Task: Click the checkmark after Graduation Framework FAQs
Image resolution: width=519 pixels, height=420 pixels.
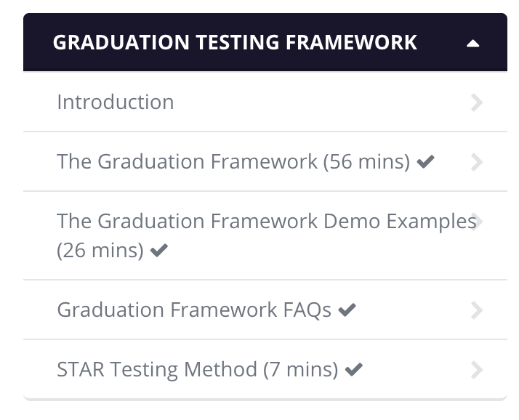Action: pos(347,310)
